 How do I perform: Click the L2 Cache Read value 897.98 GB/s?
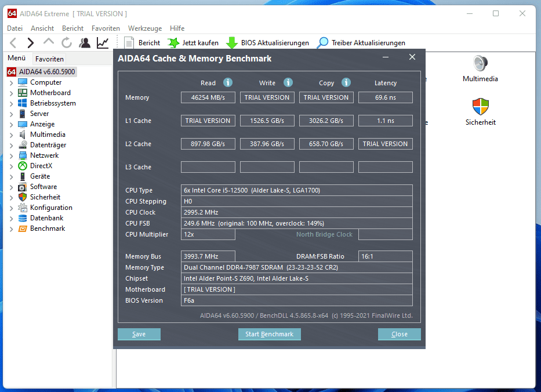point(208,144)
